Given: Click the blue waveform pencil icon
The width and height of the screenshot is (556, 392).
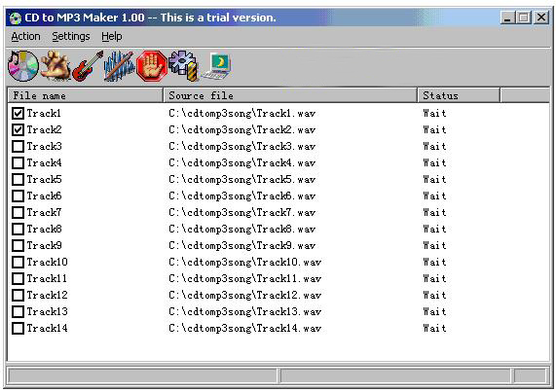Looking at the screenshot, I should pos(120,66).
